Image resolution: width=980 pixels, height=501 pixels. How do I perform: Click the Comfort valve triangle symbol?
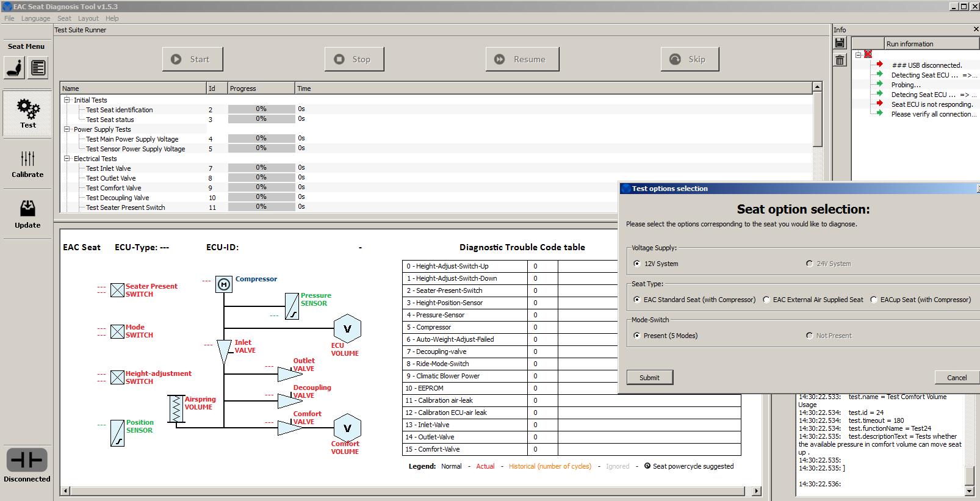click(x=289, y=428)
